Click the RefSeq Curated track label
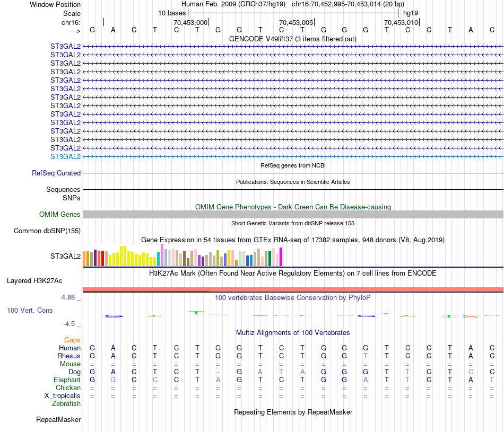The width and height of the screenshot is (504, 432). coord(56,173)
